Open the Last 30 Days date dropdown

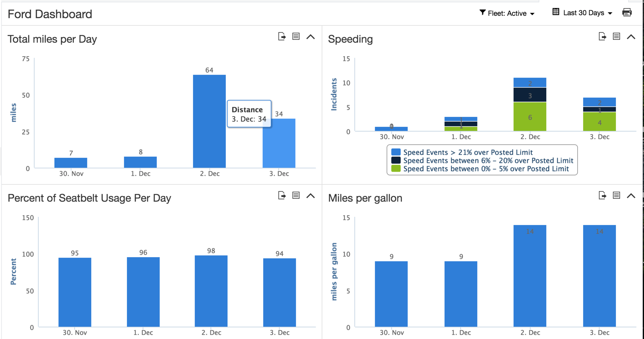[583, 13]
